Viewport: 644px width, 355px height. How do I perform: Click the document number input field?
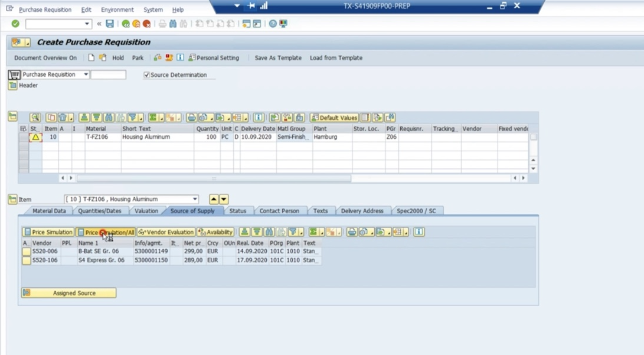108,74
